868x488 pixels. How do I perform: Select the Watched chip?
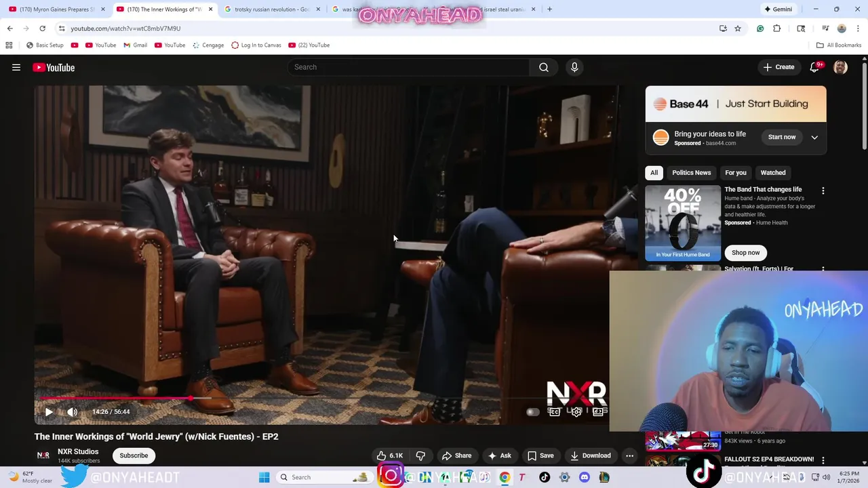click(x=773, y=173)
